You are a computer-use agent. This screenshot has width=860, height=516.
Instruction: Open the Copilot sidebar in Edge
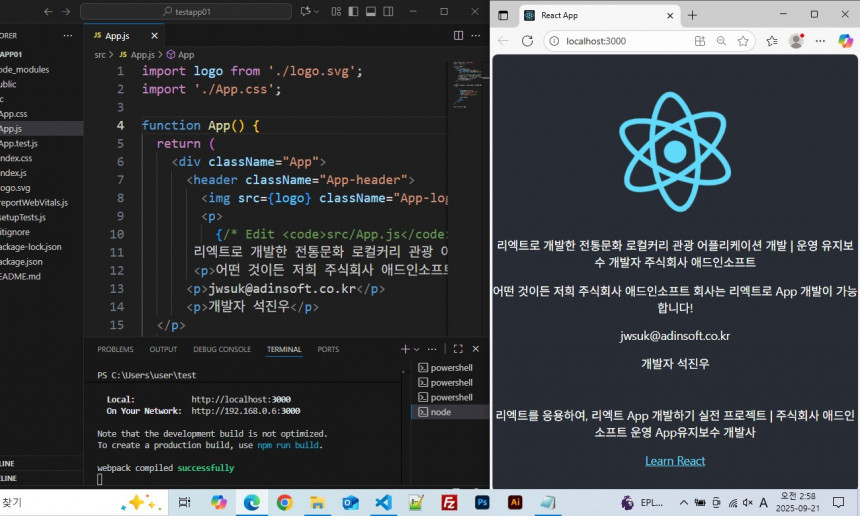click(x=845, y=41)
